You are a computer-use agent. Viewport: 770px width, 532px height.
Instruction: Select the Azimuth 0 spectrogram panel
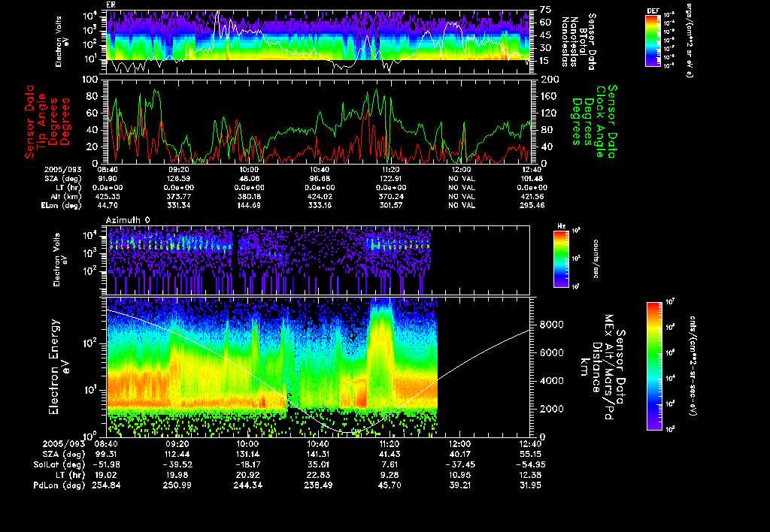318,260
